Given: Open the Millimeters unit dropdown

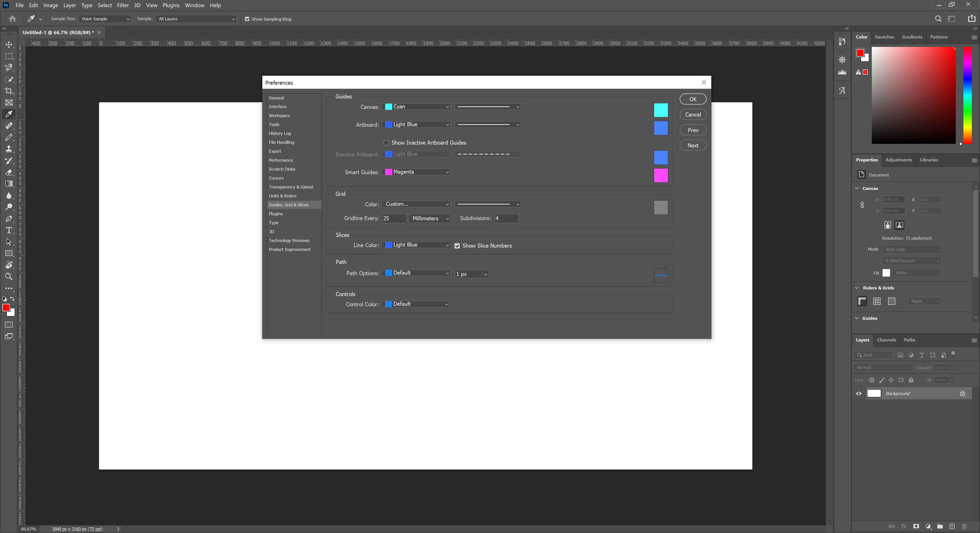Looking at the screenshot, I should (x=430, y=219).
